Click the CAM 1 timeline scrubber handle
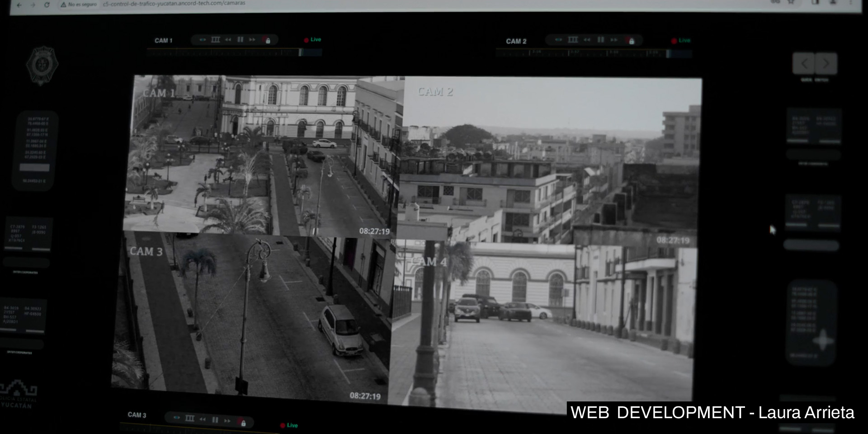This screenshot has height=434, width=868. point(301,52)
